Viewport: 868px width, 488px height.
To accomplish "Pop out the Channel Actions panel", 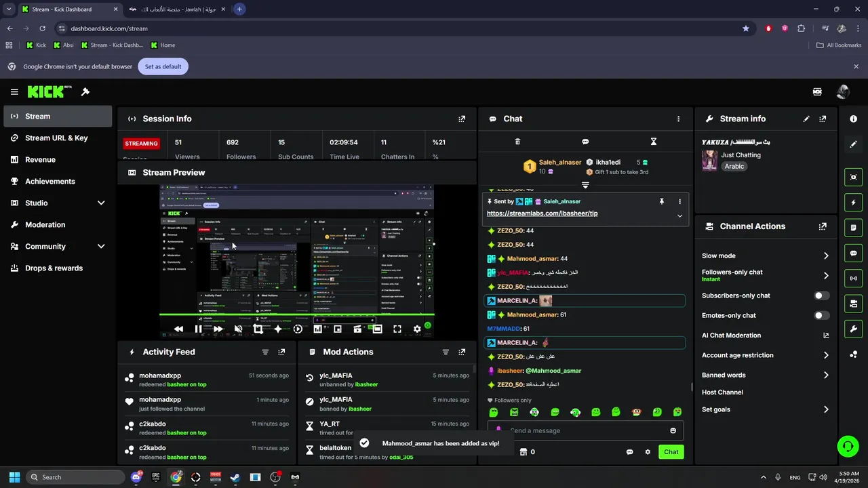I will [x=823, y=226].
